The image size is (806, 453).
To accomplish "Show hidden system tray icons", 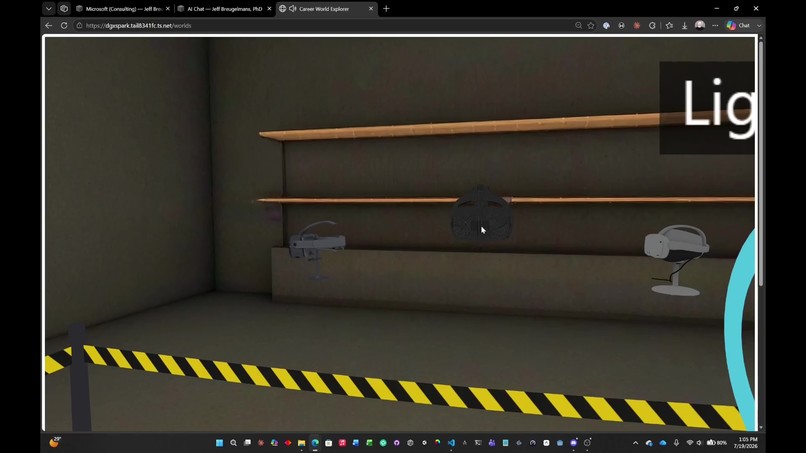I will pos(635,443).
